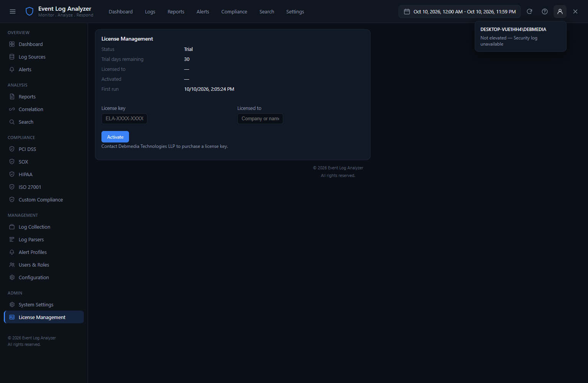Click the License key input field
Viewport: 588px width, 383px height.
(x=124, y=119)
